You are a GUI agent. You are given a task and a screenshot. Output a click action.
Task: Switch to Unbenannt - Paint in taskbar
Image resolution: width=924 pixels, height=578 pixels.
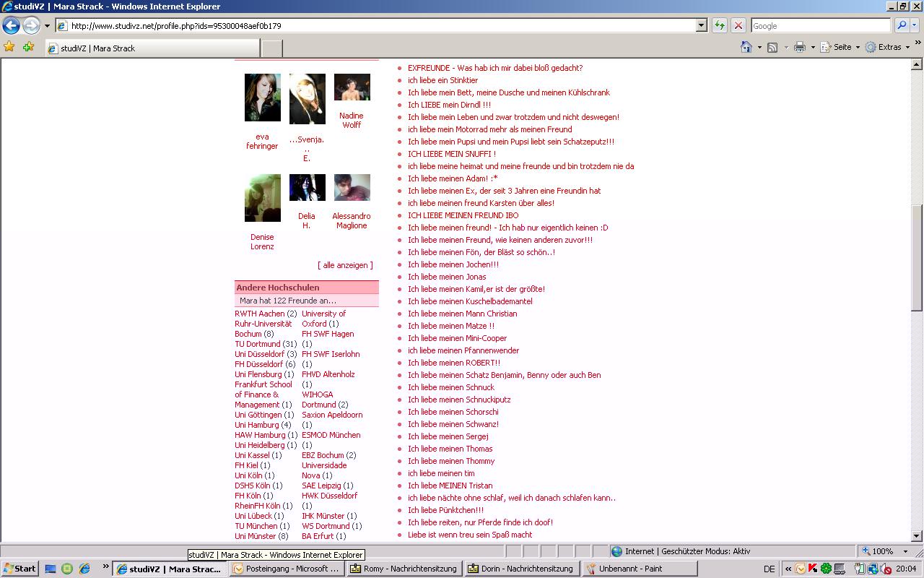click(640, 569)
